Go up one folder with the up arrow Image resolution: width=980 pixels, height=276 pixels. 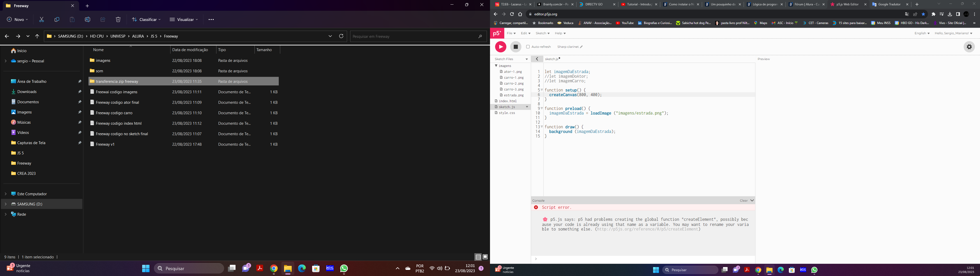(x=37, y=36)
